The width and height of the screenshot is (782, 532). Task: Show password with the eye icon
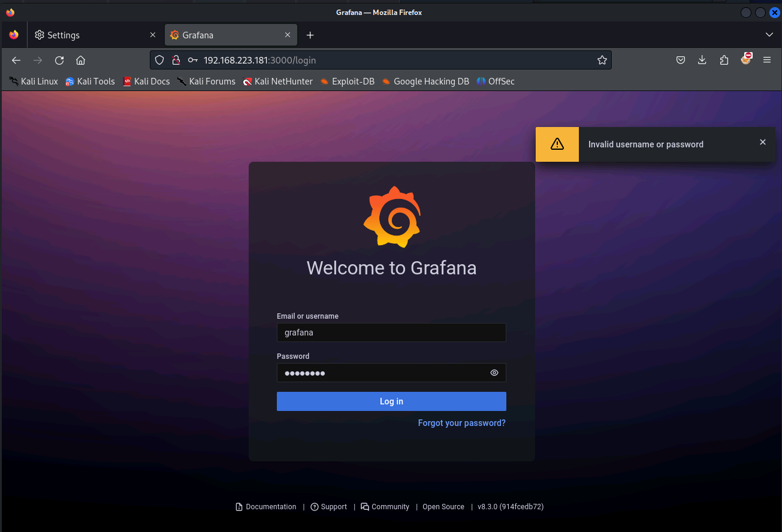[x=494, y=373]
